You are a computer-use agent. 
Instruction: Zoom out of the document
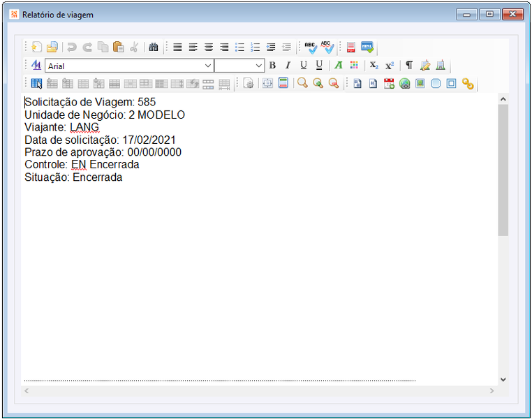[334, 84]
